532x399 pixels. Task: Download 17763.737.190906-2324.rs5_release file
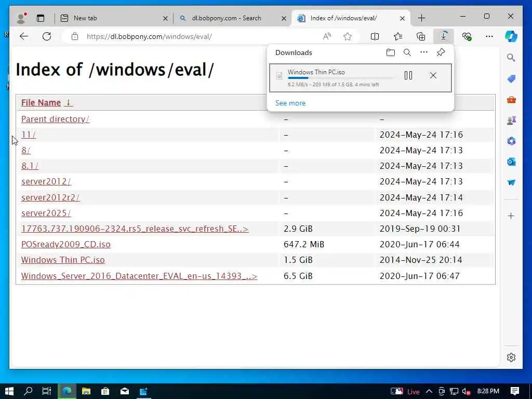click(x=135, y=229)
